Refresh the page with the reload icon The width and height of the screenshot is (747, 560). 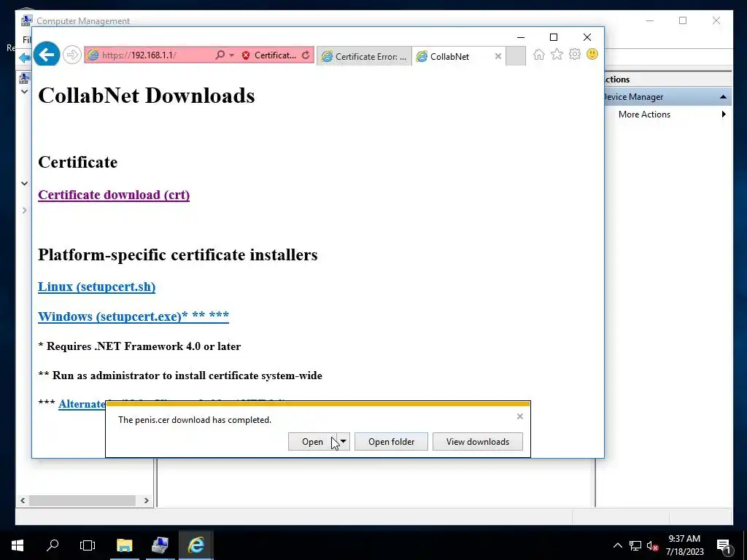tap(306, 55)
